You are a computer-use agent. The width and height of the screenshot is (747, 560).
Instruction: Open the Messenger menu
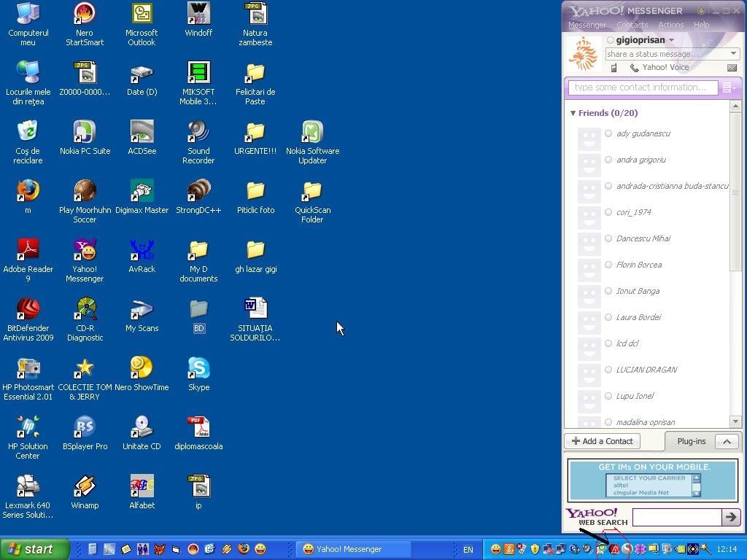[587, 26]
